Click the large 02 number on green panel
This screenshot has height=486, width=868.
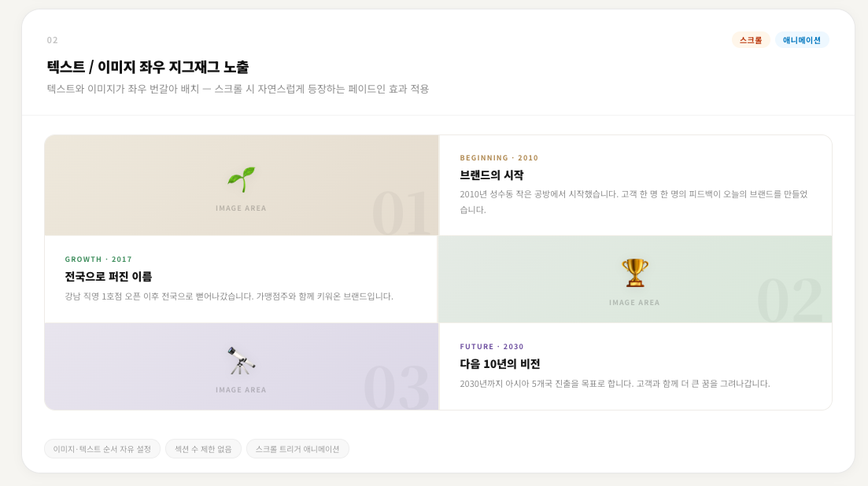tap(790, 300)
